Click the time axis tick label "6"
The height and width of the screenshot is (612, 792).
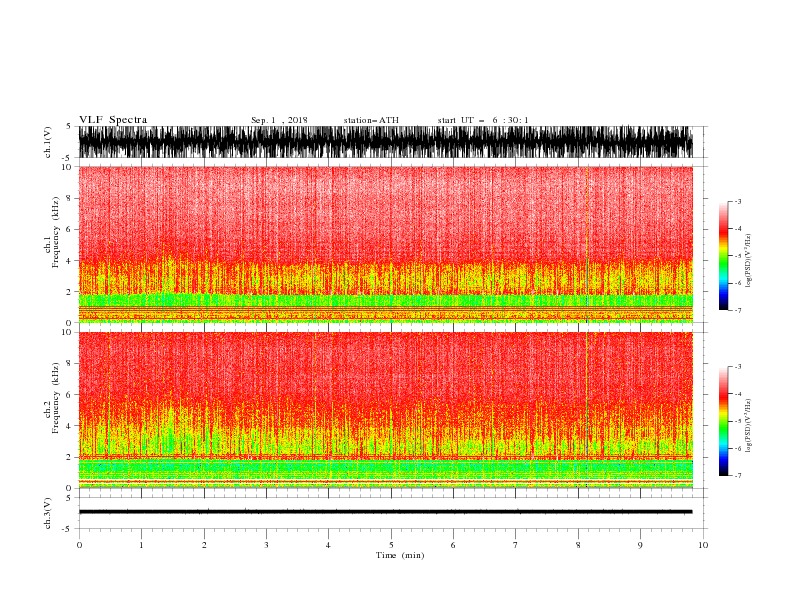click(453, 545)
